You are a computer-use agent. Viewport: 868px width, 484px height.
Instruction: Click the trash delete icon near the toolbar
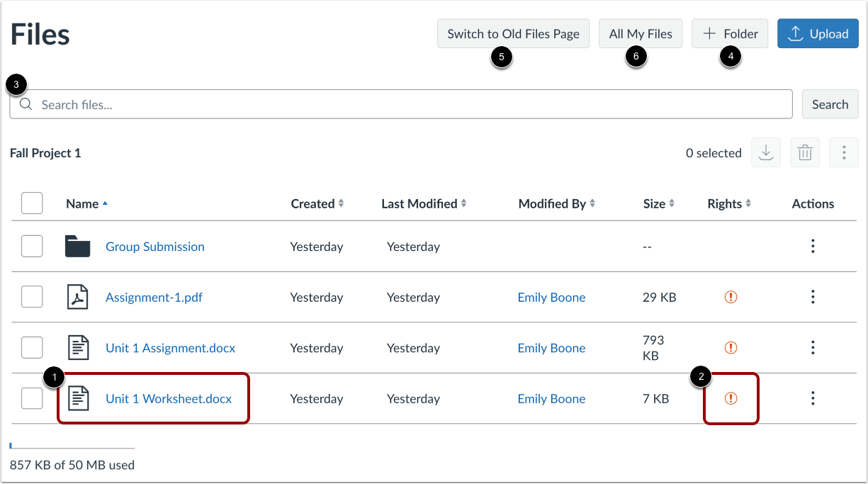pyautogui.click(x=805, y=152)
